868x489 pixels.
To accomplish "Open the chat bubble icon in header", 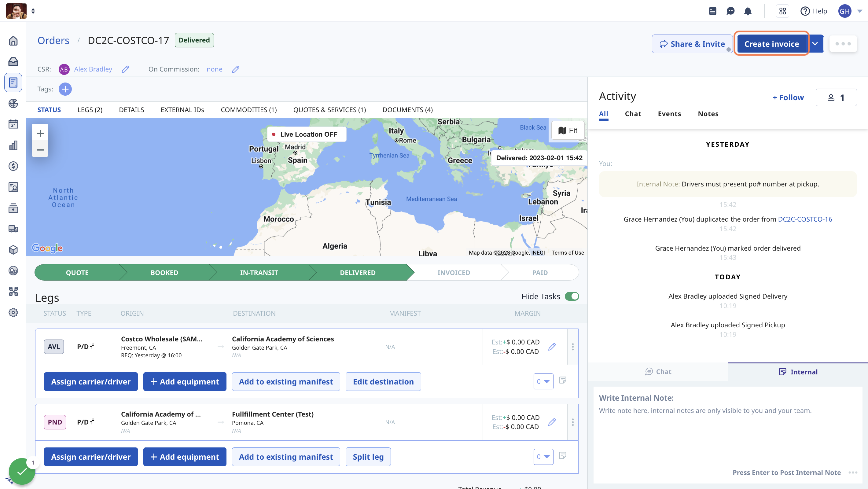I will click(x=730, y=11).
